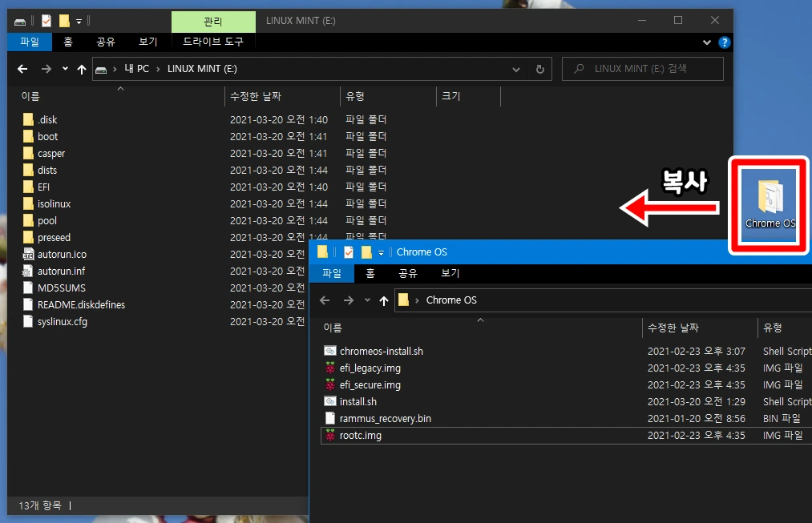Sort by 수정한 날짜 in LINUX MINT window
The height and width of the screenshot is (523, 812).
pyautogui.click(x=256, y=96)
